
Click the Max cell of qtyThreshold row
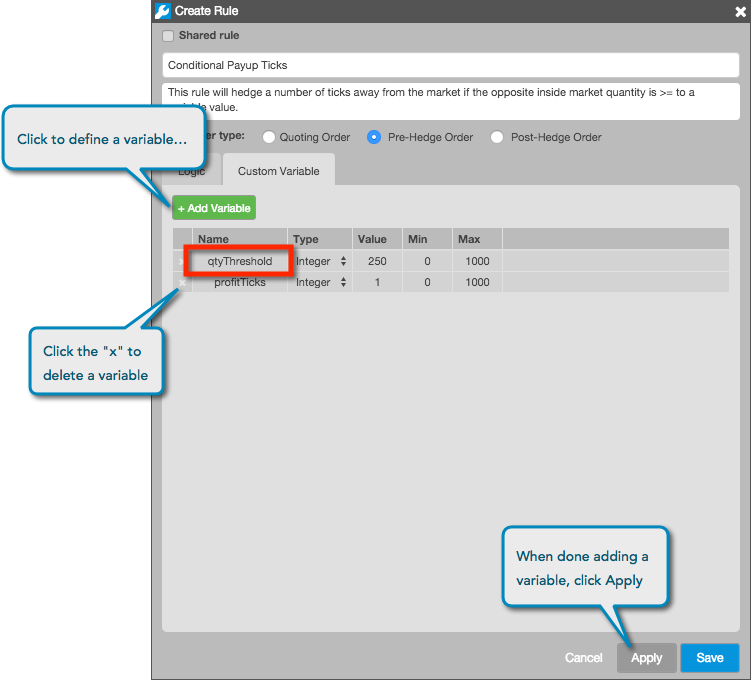[x=478, y=261]
